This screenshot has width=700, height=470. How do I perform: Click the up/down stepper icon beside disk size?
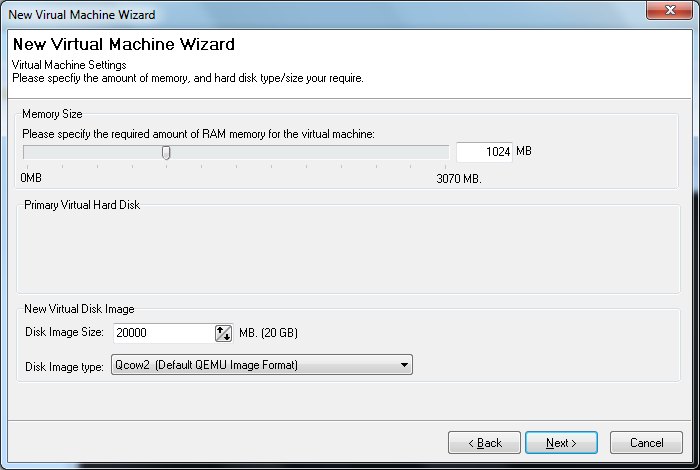pyautogui.click(x=223, y=333)
